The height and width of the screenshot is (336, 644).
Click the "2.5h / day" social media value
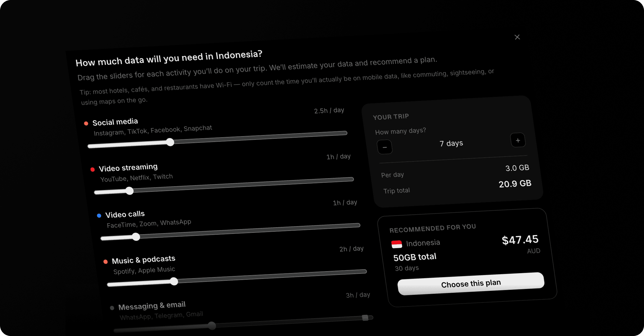point(329,110)
